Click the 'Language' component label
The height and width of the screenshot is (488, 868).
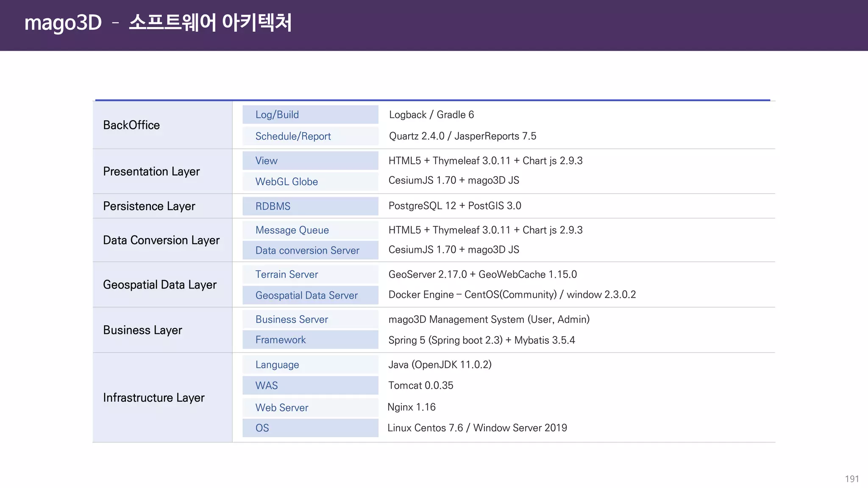coord(310,364)
